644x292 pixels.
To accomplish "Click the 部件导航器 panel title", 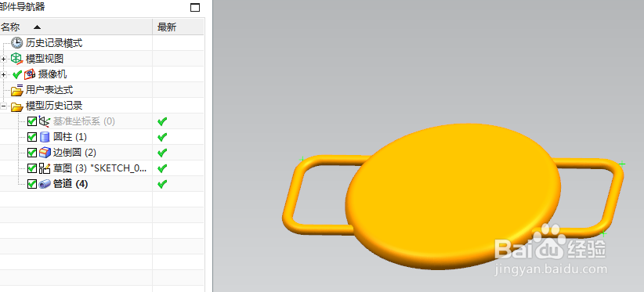I will pyautogui.click(x=22, y=7).
